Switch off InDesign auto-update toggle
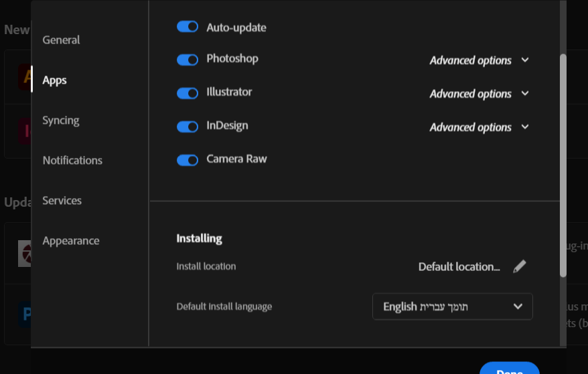This screenshot has width=588, height=374. (x=188, y=126)
